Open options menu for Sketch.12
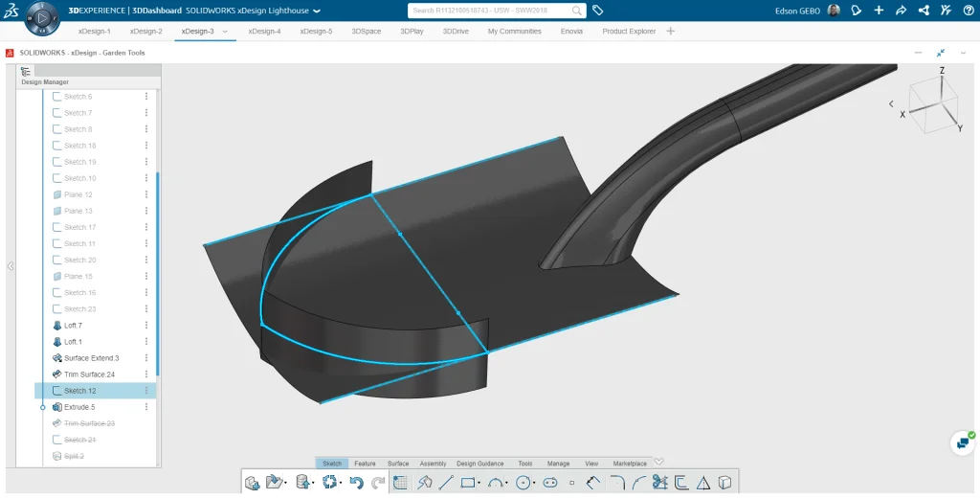Image resolution: width=980 pixels, height=499 pixels. (x=146, y=391)
